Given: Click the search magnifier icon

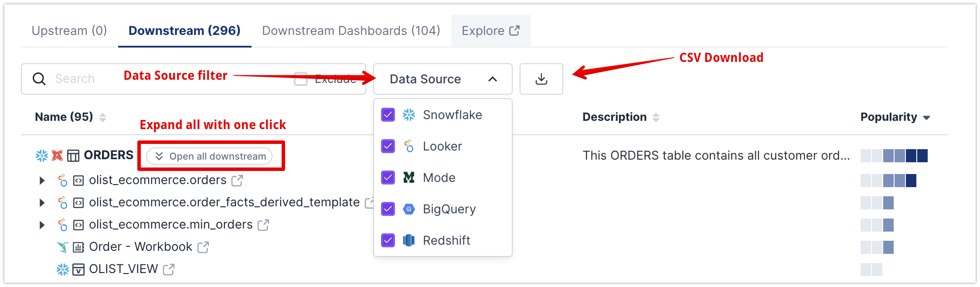Looking at the screenshot, I should [x=39, y=79].
